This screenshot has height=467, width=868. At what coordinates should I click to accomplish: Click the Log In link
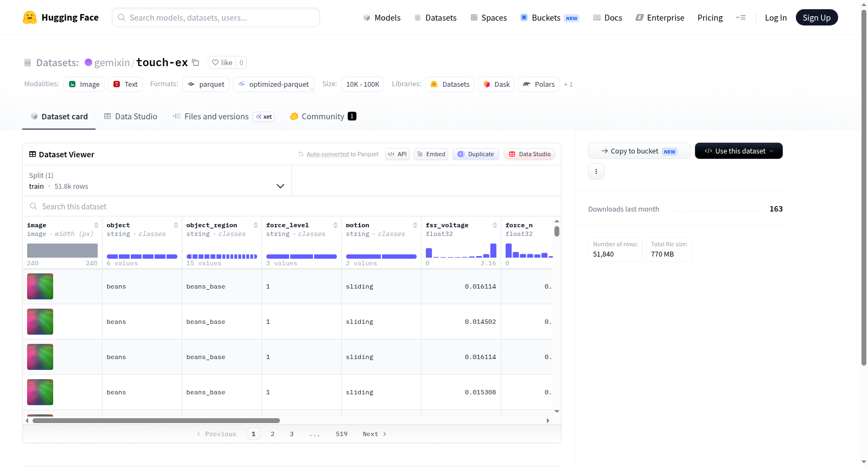(x=776, y=17)
